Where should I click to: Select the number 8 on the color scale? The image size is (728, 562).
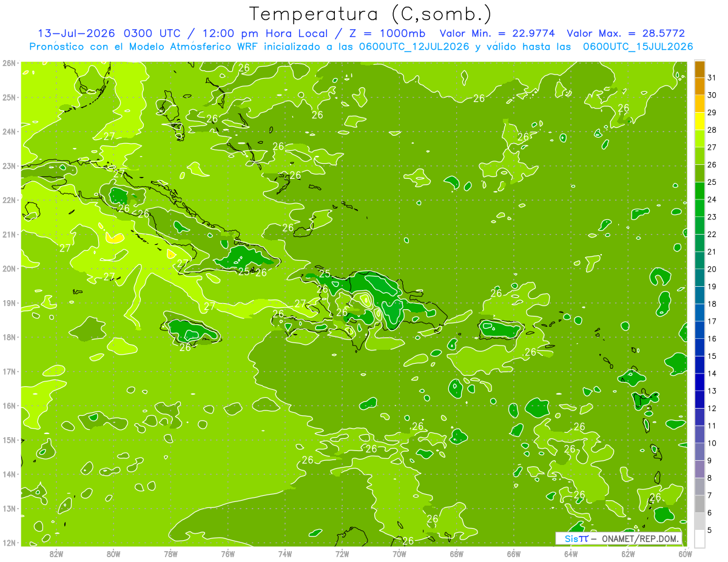click(x=710, y=478)
